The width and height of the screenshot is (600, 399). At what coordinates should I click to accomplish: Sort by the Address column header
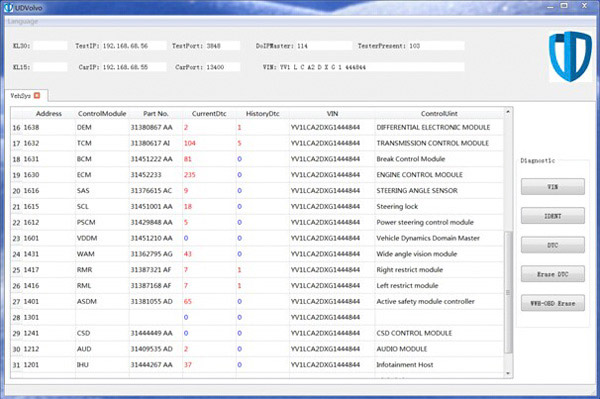pos(49,114)
